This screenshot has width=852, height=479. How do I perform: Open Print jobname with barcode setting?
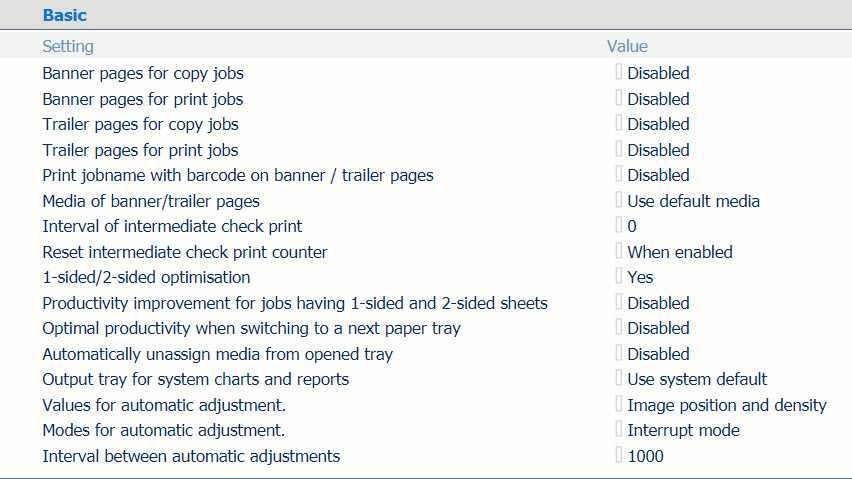tap(238, 175)
